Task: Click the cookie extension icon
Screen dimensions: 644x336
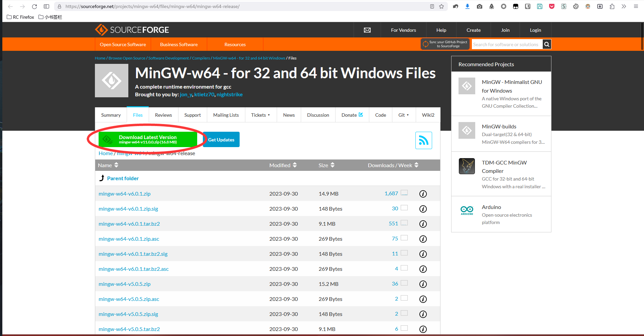Action: pos(576,6)
